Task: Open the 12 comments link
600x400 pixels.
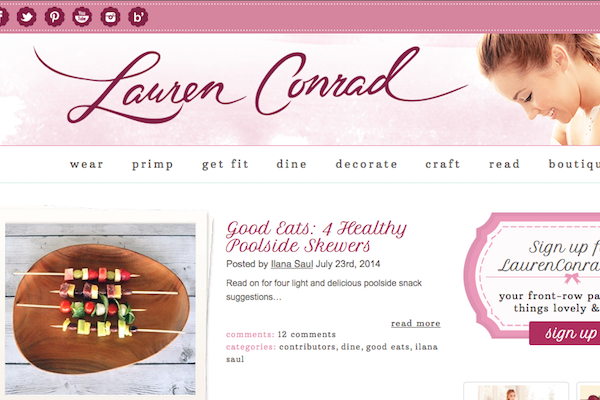Action: 307,335
